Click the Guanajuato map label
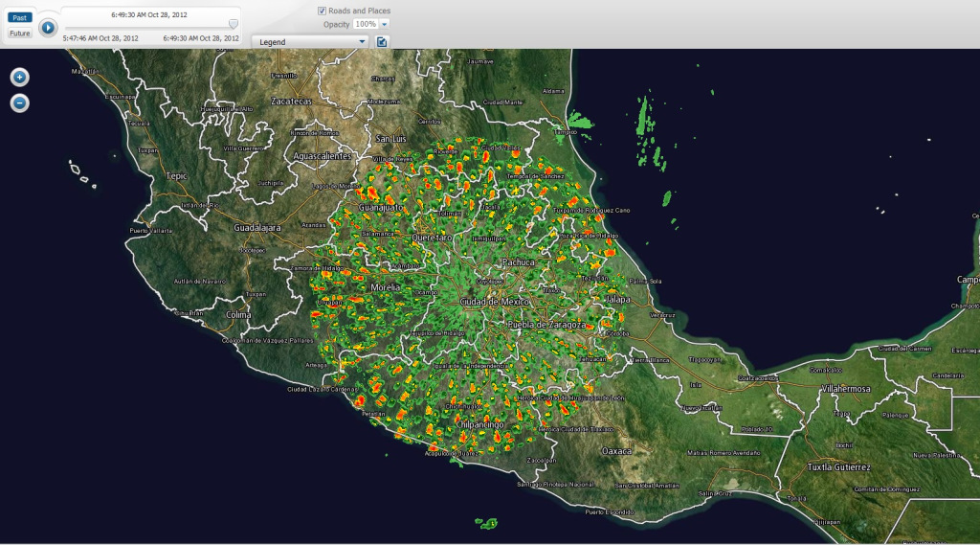980x545 pixels. [x=381, y=207]
